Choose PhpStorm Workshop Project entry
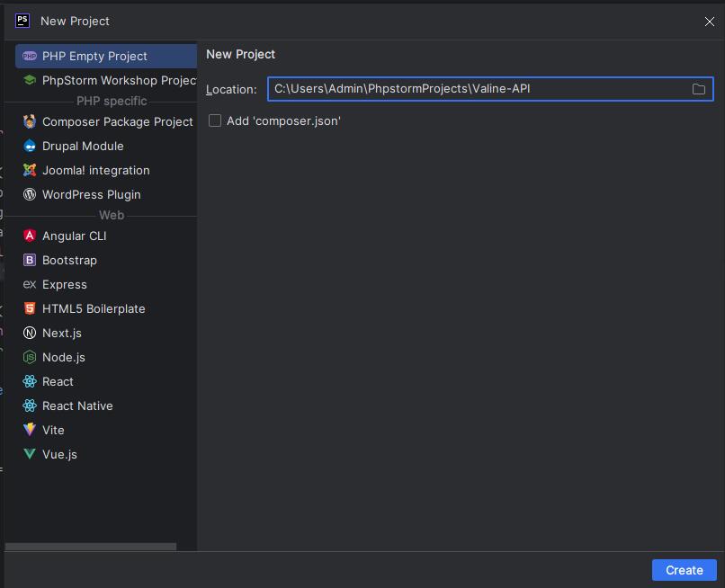The height and width of the screenshot is (588, 725). click(x=106, y=80)
